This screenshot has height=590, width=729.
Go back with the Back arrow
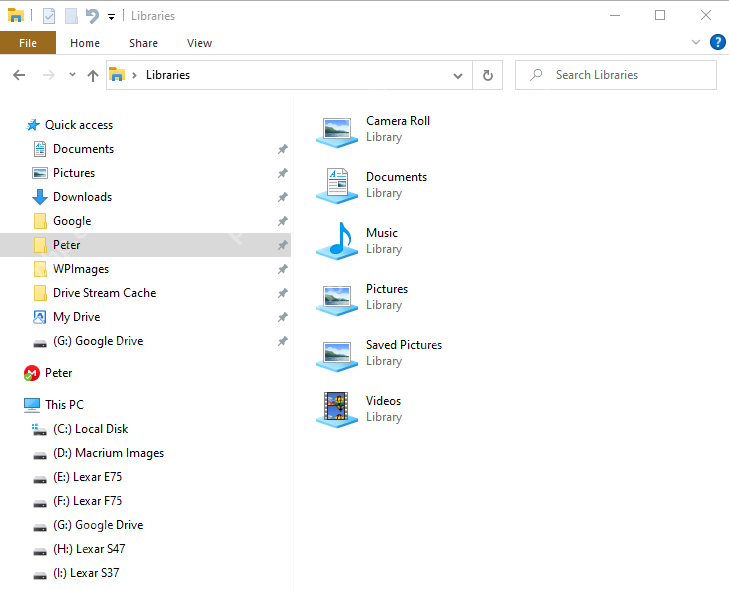point(19,75)
